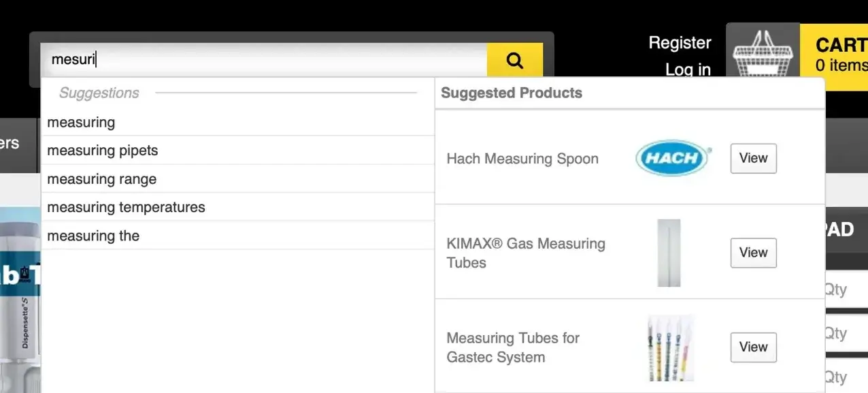
Task: Select "measuring temperatures" suggestion
Action: pyautogui.click(x=126, y=207)
